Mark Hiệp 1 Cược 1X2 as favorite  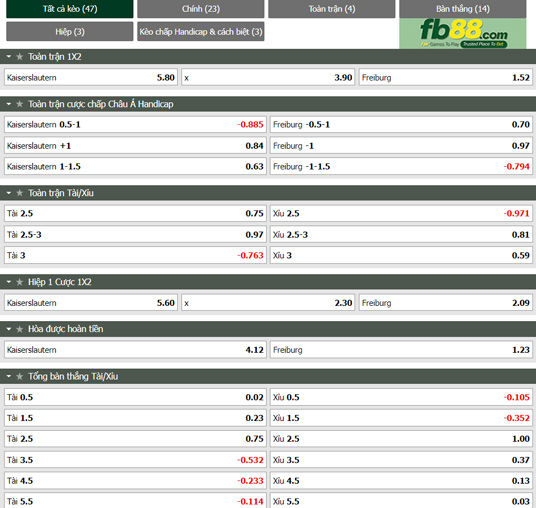click(x=19, y=282)
